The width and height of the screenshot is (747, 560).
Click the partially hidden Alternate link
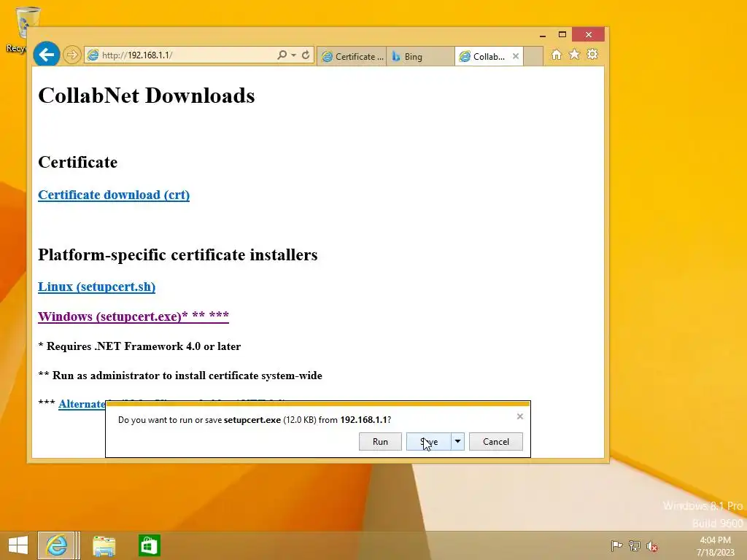pos(82,404)
